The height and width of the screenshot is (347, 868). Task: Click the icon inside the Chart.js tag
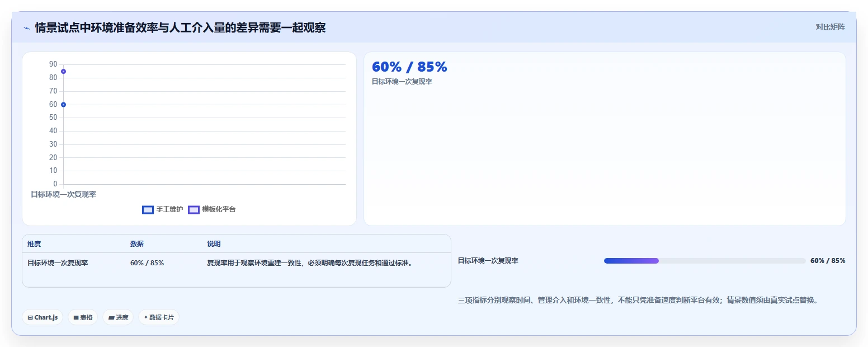tap(30, 317)
